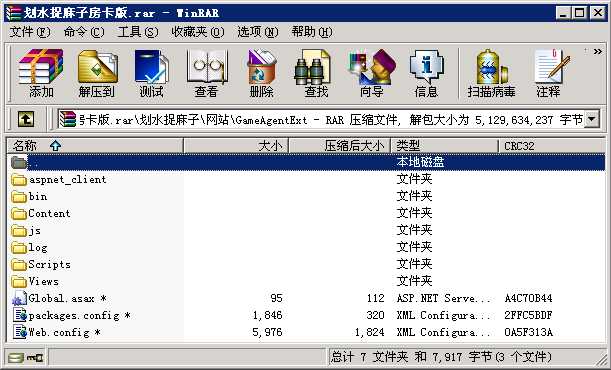Expand hidden toolbar items chevron
Image resolution: width=611 pixels, height=370 pixels.
click(597, 51)
